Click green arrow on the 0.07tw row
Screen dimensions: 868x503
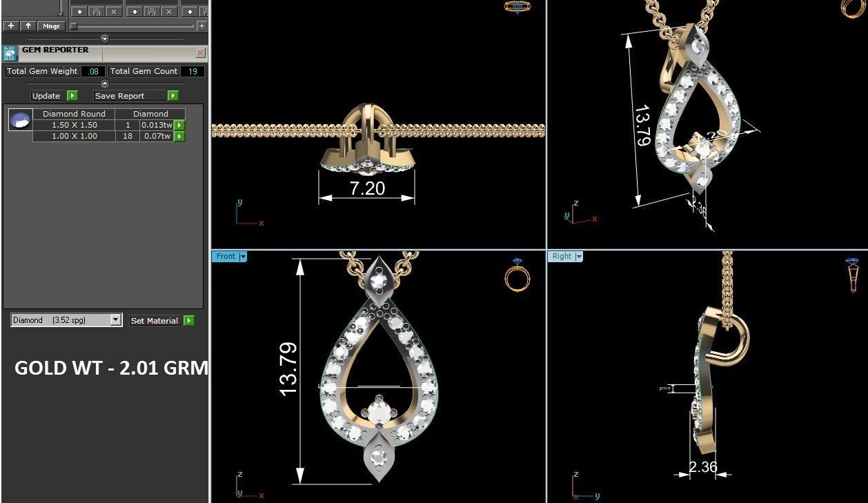(x=179, y=137)
